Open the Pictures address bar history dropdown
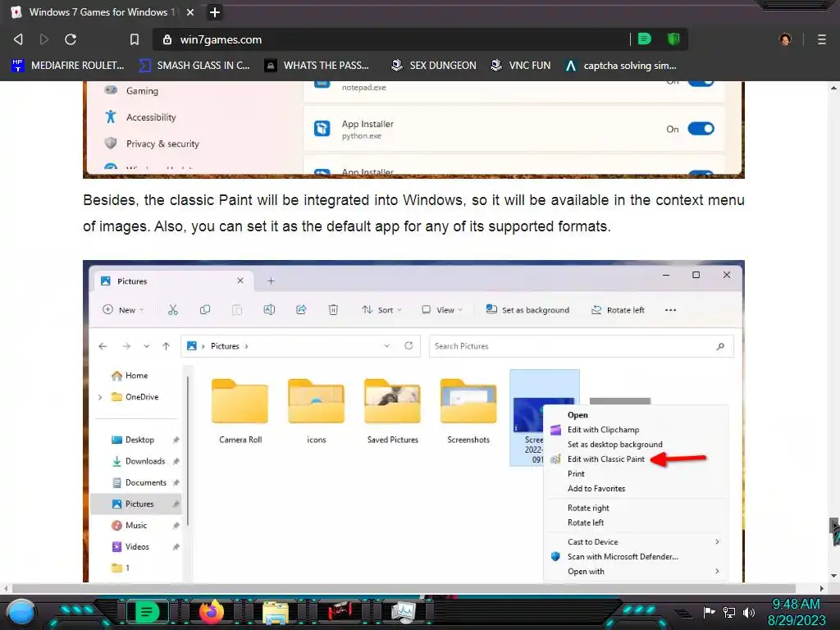 tap(387, 346)
